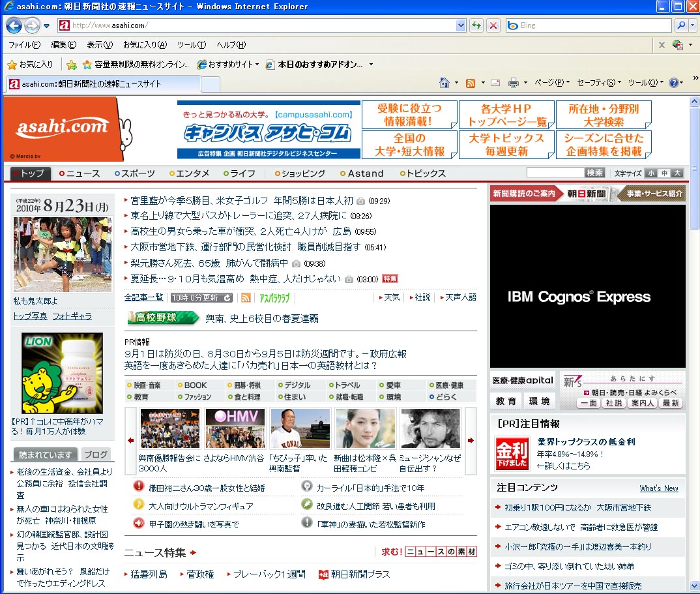Open the address bar dropdown arrow

click(x=461, y=25)
